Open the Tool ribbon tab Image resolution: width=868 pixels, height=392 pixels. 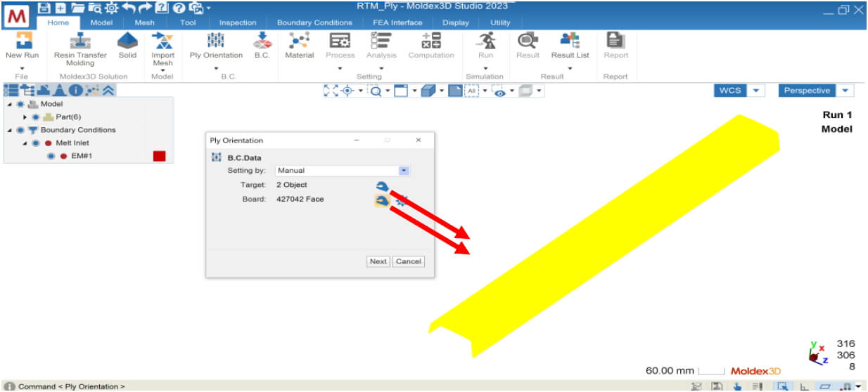tap(188, 22)
